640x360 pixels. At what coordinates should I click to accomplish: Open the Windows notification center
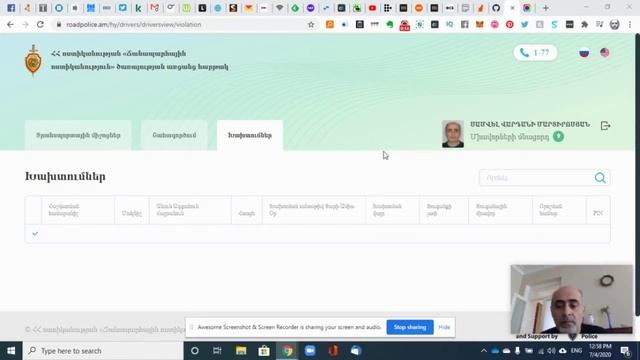tap(625, 351)
